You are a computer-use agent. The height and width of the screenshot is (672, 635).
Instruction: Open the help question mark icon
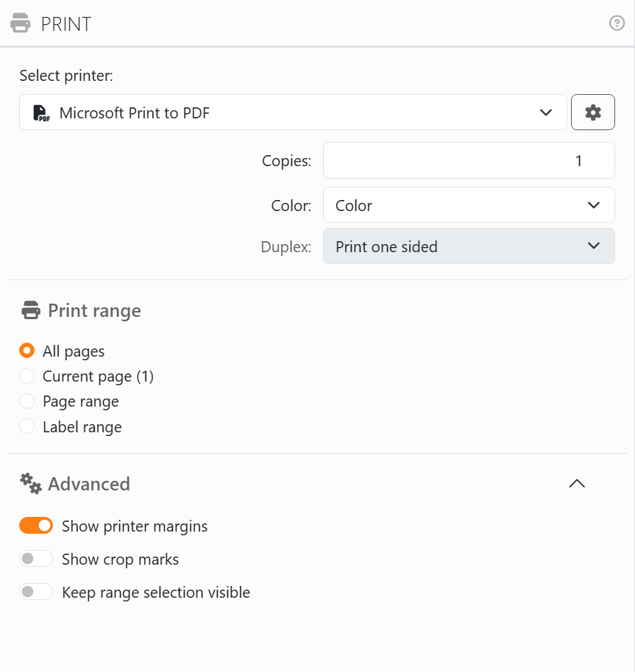[617, 23]
